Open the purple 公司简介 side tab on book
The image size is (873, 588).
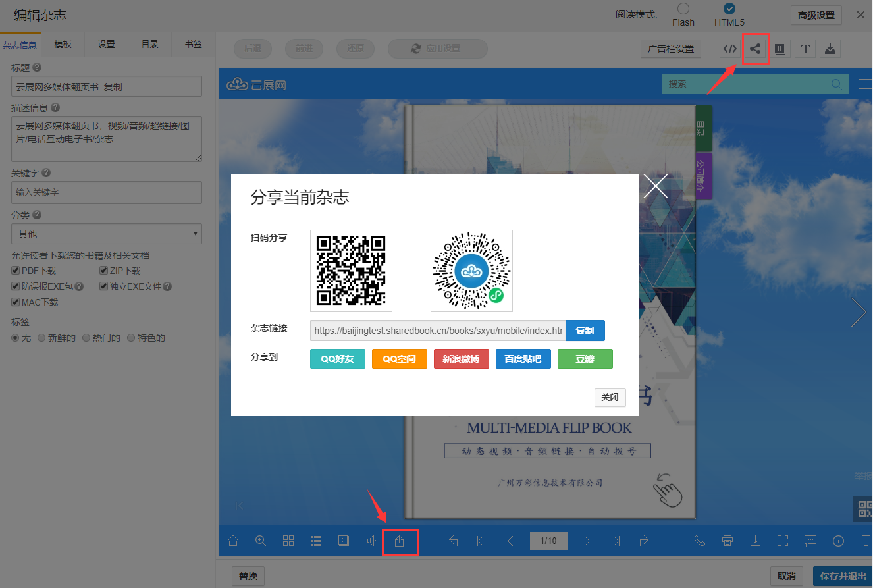click(x=703, y=176)
